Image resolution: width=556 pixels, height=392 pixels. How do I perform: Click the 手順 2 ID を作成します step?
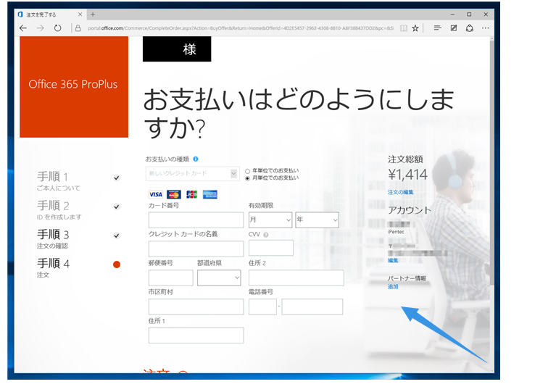coord(59,209)
